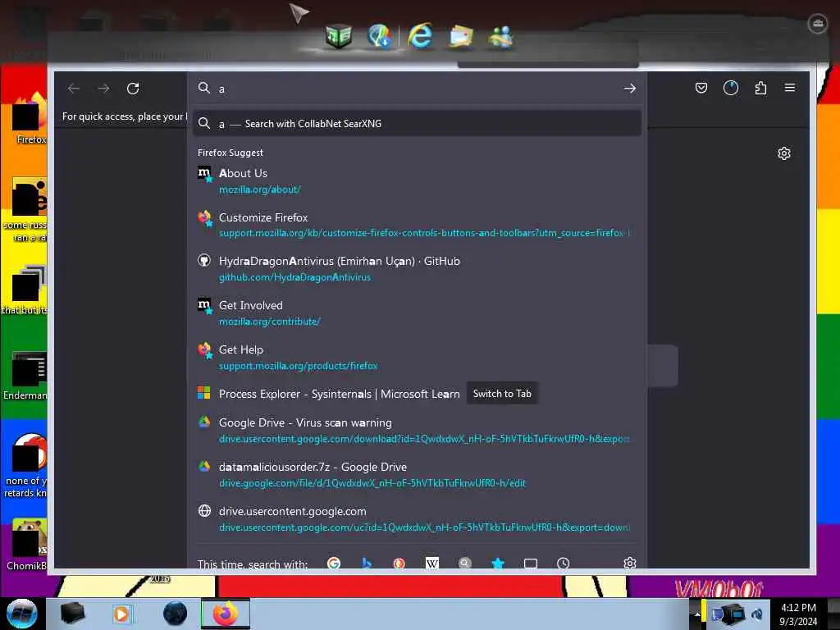The height and width of the screenshot is (630, 840).
Task: Click the mozilla.org/contribute/ URL
Action: pyautogui.click(x=269, y=322)
